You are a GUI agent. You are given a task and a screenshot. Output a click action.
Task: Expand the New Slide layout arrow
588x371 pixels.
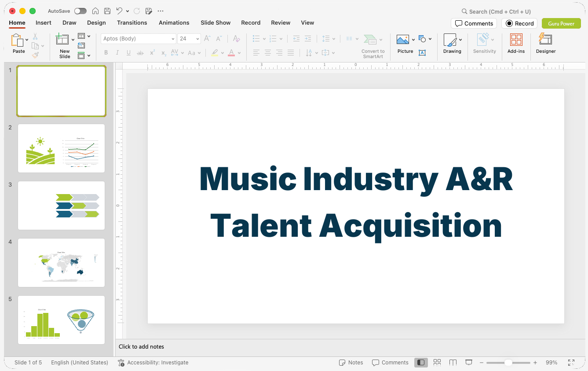[73, 40]
